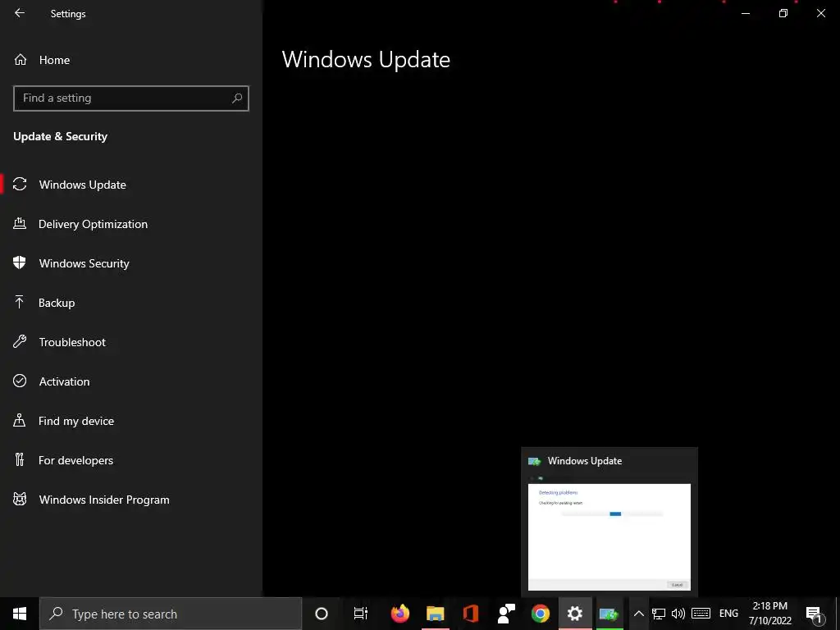Image resolution: width=840 pixels, height=630 pixels.
Task: Switch input language via ENG indicator
Action: click(x=728, y=614)
